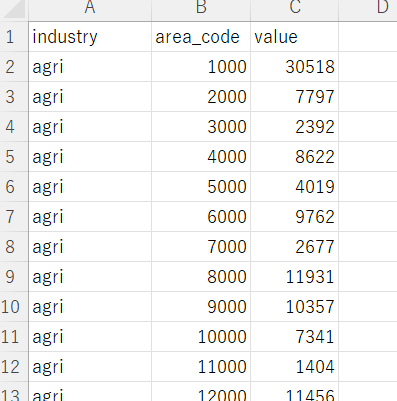
Task: Click 'agri' cell in row 5
Action: click(x=90, y=157)
